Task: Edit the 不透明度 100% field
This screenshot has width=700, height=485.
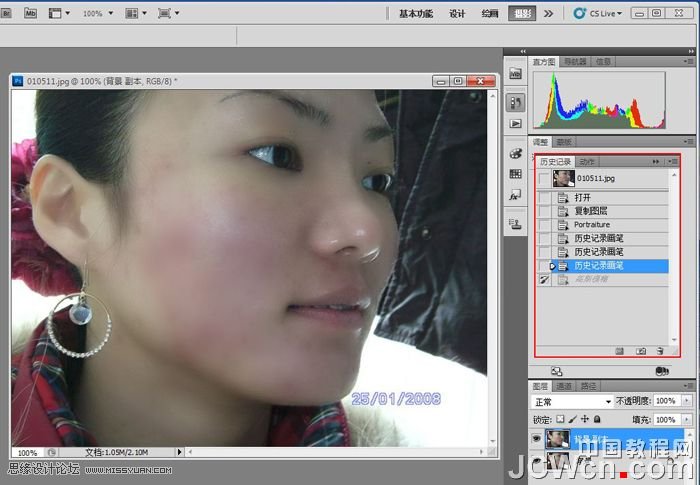Action: tap(667, 401)
